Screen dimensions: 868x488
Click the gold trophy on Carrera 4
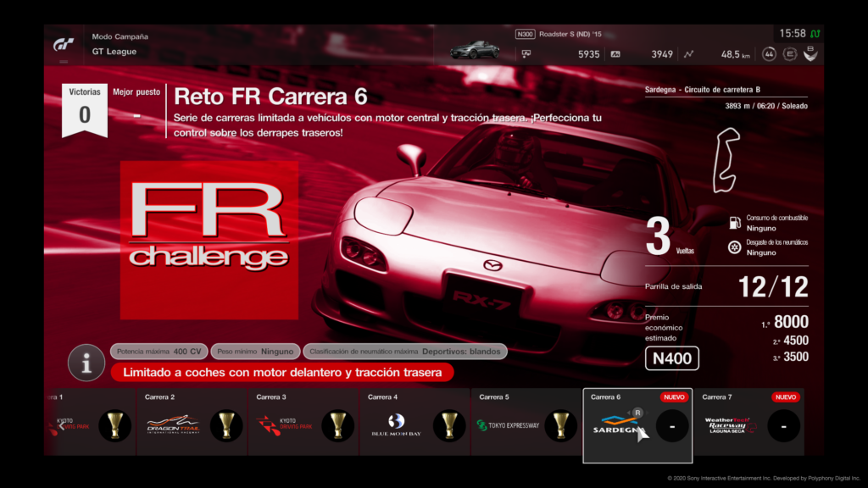click(449, 425)
